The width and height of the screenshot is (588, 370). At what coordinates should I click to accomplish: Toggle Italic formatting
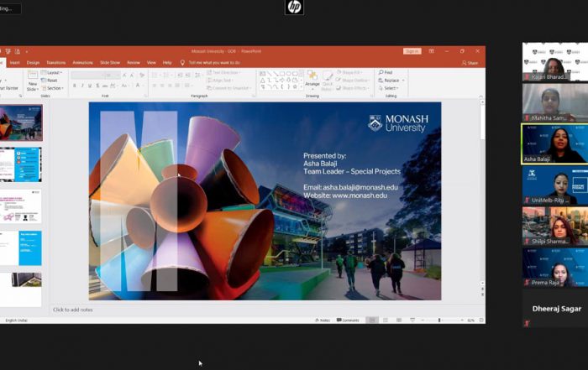tap(82, 86)
